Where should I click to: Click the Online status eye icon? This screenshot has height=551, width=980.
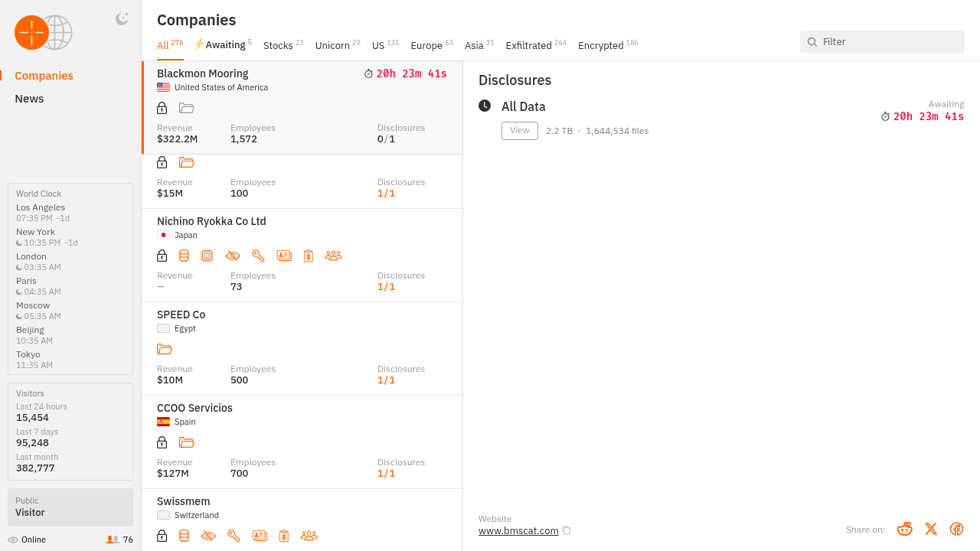coord(13,540)
